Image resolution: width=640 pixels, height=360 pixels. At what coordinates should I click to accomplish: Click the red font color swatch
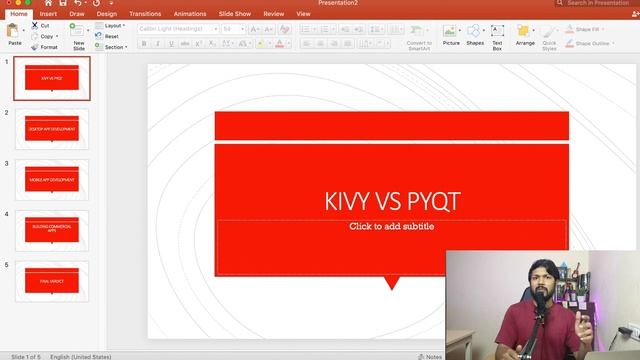(280, 43)
